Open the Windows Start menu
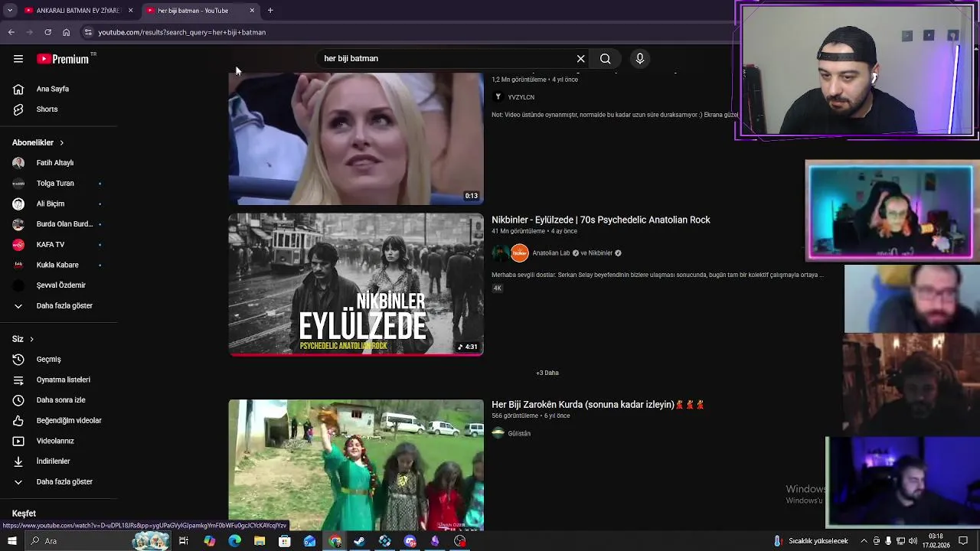The width and height of the screenshot is (980, 551). pos(11,541)
